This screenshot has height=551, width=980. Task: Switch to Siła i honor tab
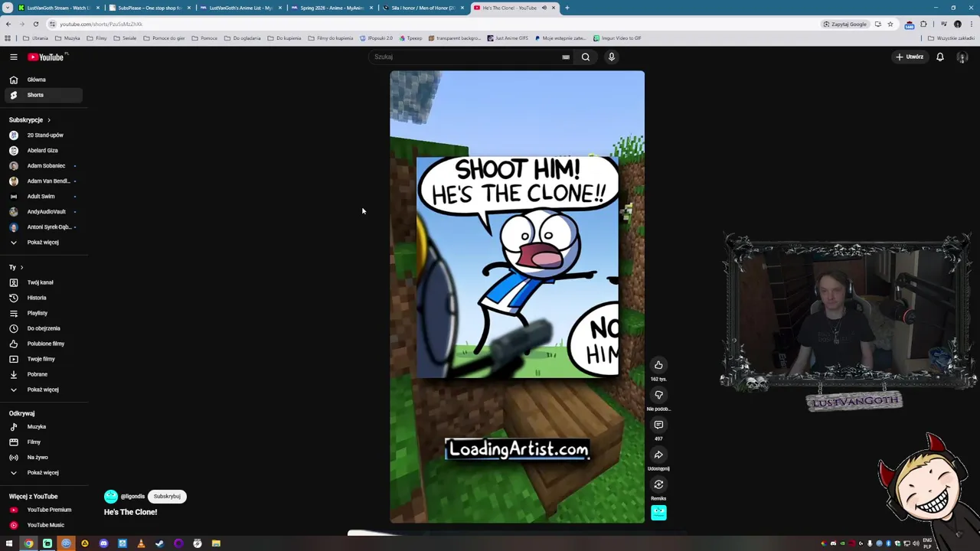point(423,8)
